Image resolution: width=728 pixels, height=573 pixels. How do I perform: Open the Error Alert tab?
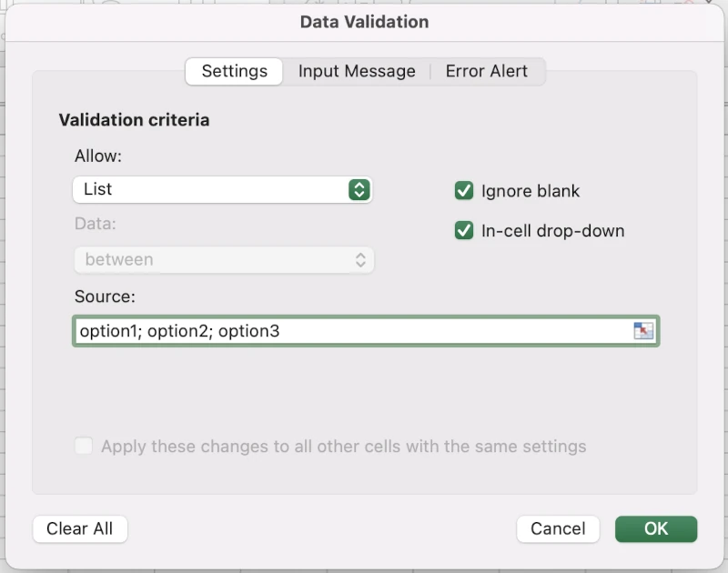click(x=486, y=71)
